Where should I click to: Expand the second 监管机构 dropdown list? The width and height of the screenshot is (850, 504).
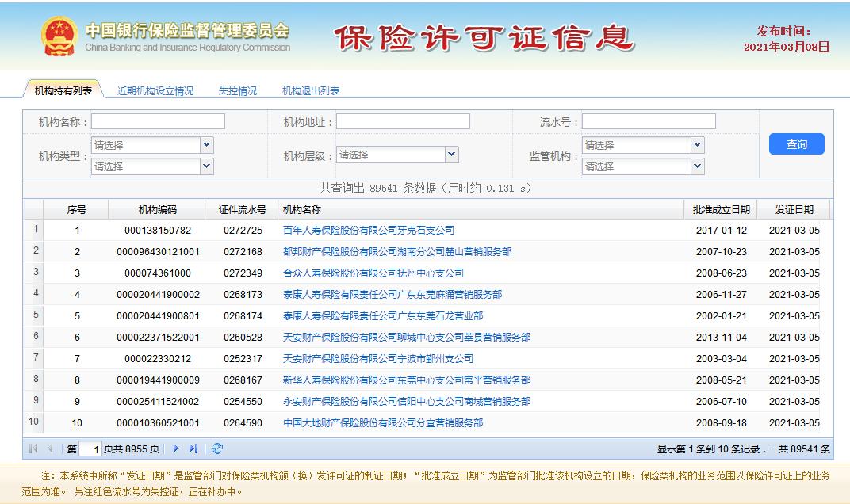(641, 166)
